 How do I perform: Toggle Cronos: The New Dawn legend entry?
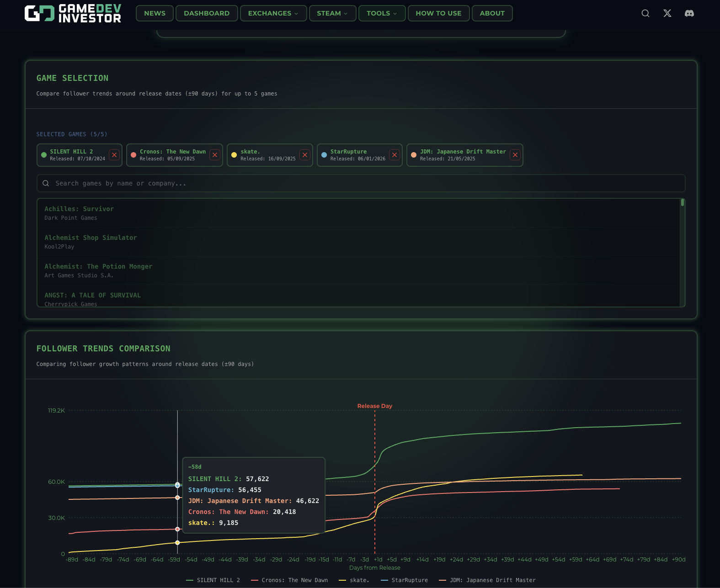coord(289,580)
